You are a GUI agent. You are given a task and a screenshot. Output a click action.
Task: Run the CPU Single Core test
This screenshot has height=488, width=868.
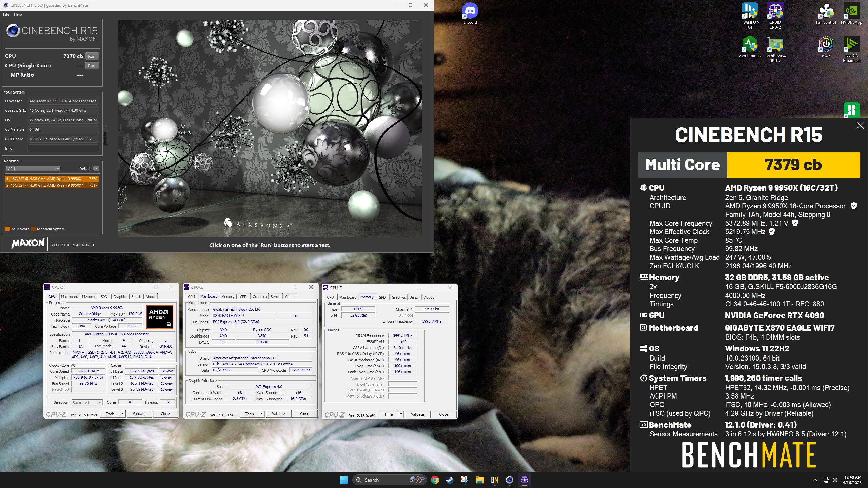(x=92, y=66)
